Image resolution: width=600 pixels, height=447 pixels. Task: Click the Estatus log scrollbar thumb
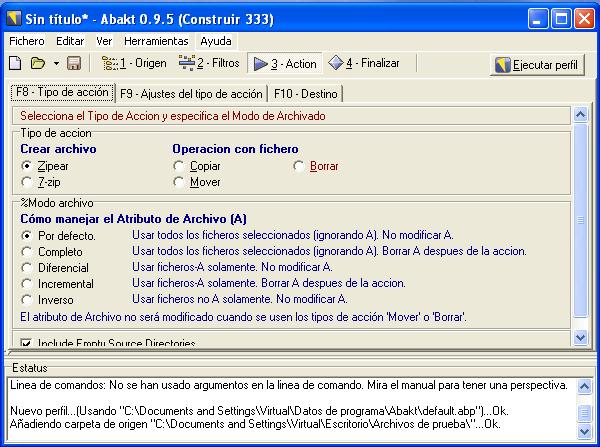(x=584, y=413)
